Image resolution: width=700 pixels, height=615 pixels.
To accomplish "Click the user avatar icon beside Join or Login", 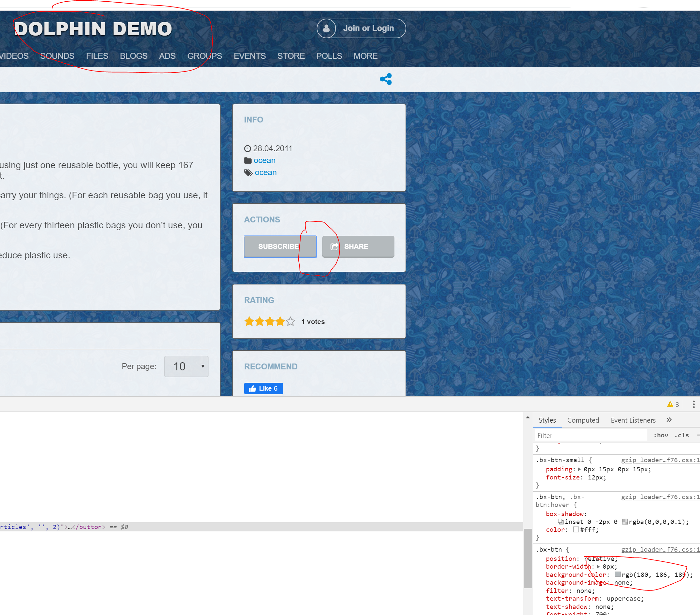I will (326, 28).
